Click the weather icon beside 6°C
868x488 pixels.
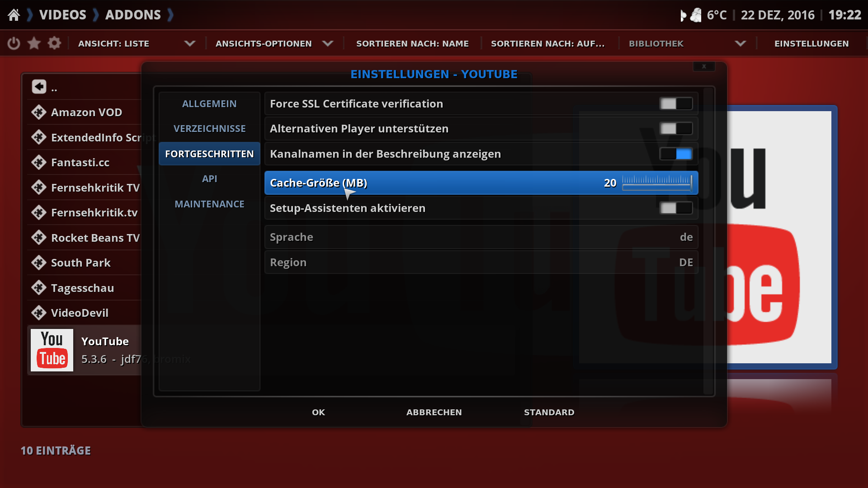(x=691, y=15)
